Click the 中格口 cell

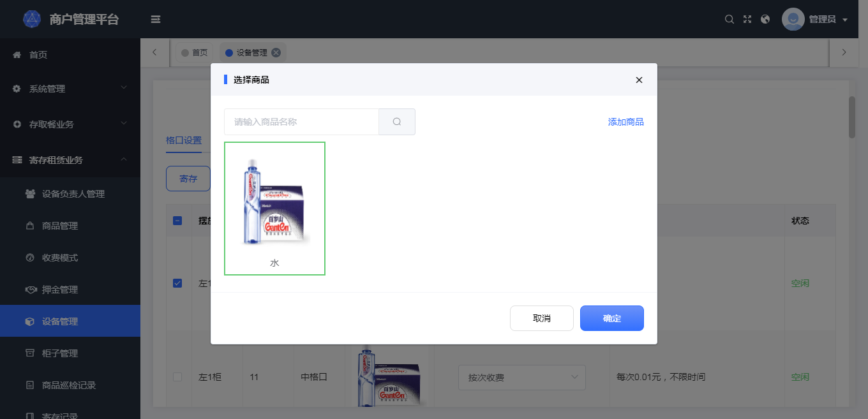coord(313,377)
